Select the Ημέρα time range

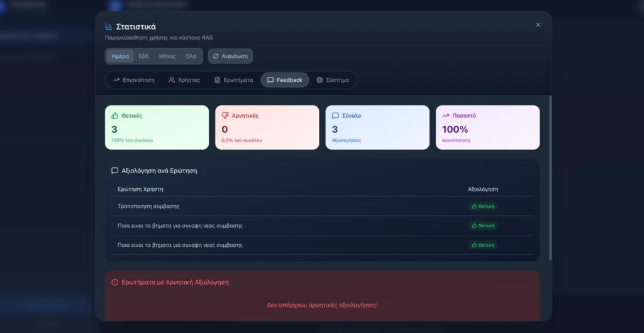click(120, 56)
